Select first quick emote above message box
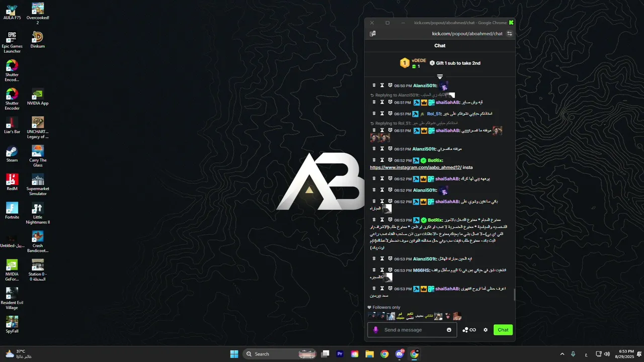This screenshot has width=644, height=362. pos(371,316)
